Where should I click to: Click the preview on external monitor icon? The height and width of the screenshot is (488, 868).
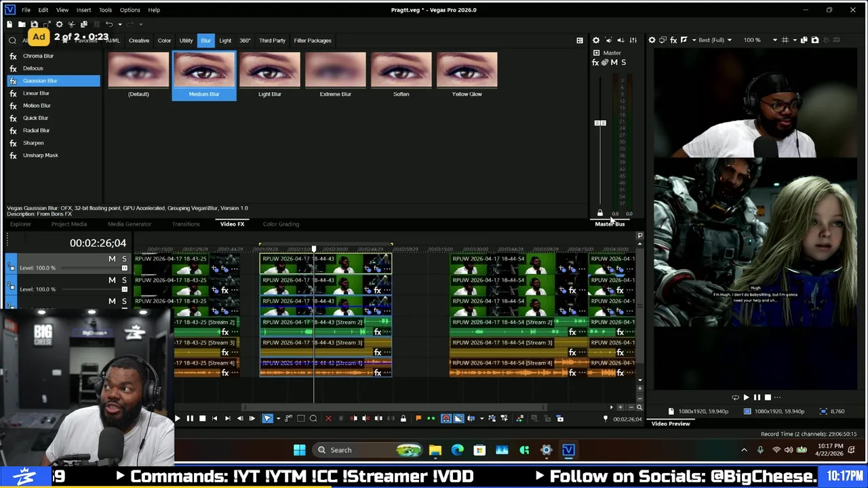pos(663,40)
